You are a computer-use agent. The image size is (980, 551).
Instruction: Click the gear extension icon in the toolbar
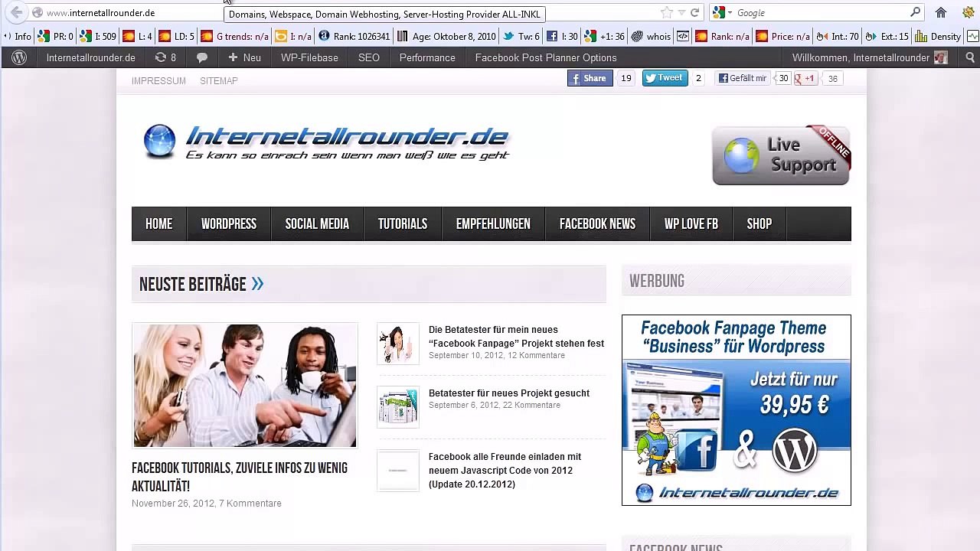969,12
